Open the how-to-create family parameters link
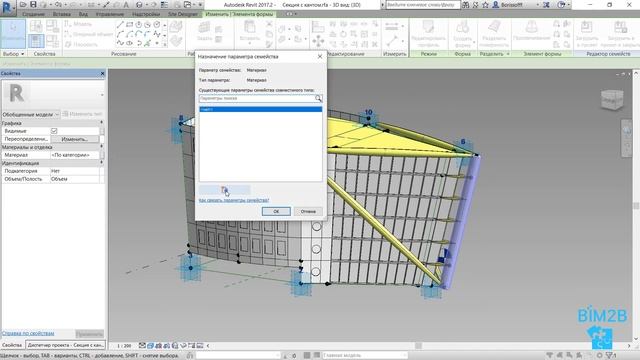 234,200
